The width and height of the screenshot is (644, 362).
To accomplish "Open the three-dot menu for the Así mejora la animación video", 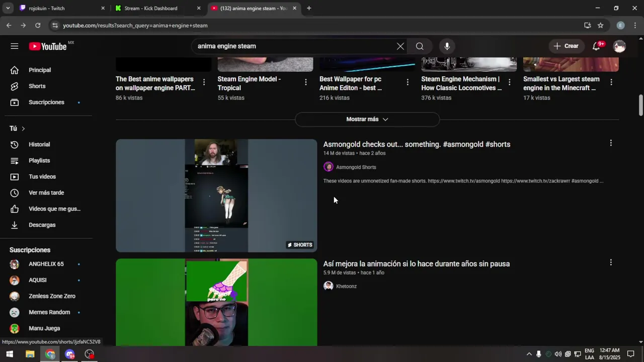I will pos(611,262).
